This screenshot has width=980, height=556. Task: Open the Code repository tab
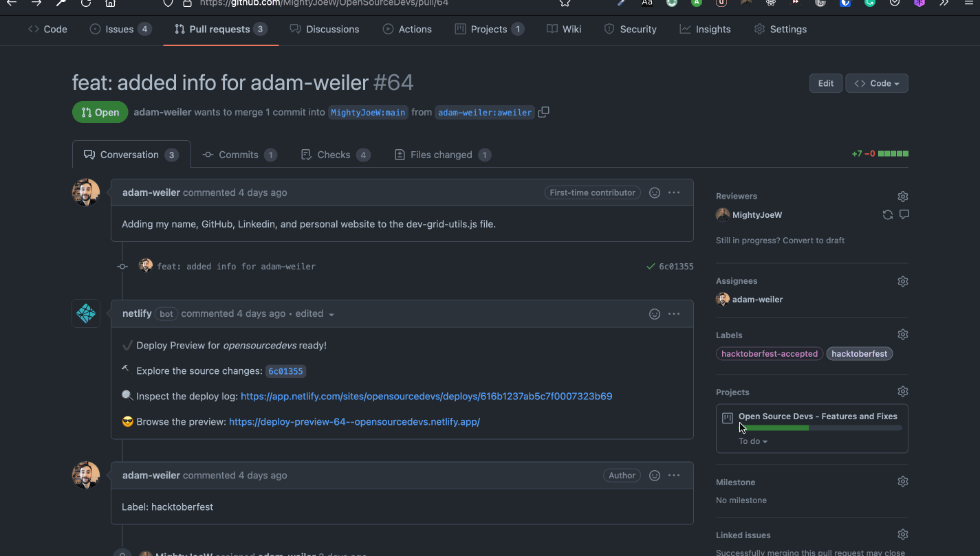click(47, 29)
